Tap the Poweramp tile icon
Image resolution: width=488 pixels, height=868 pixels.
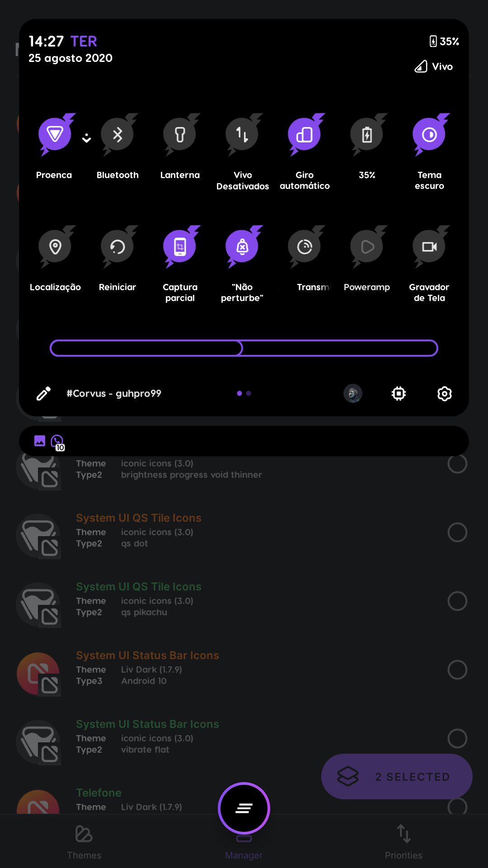tap(367, 247)
